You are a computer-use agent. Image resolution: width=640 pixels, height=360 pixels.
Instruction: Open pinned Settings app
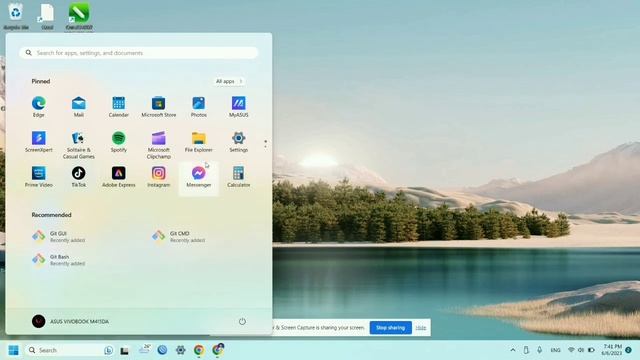pyautogui.click(x=238, y=142)
